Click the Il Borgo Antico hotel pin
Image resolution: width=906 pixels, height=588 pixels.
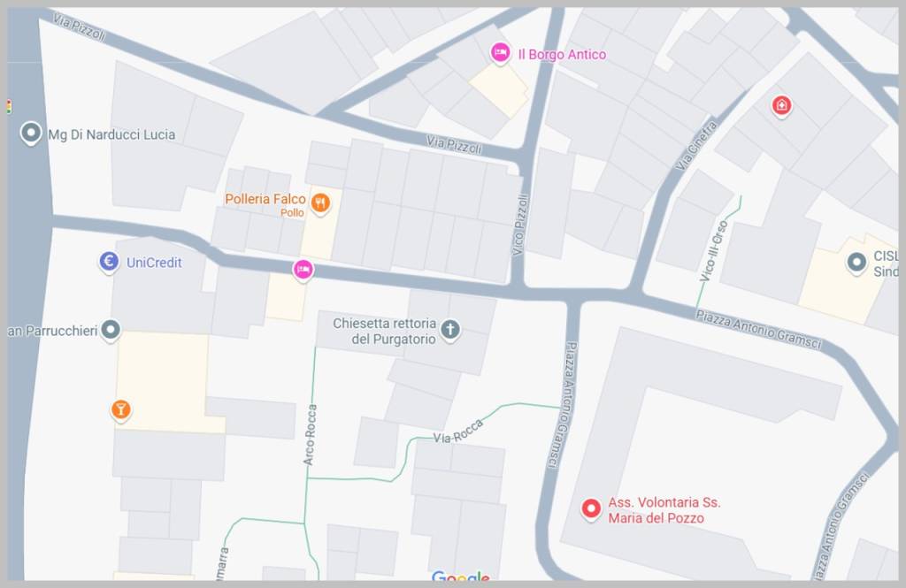pos(501,53)
